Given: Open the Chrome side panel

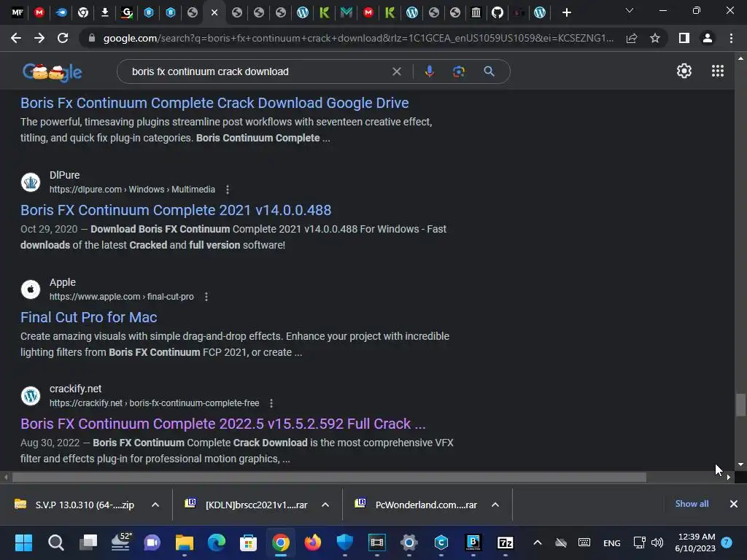Looking at the screenshot, I should pos(684,38).
